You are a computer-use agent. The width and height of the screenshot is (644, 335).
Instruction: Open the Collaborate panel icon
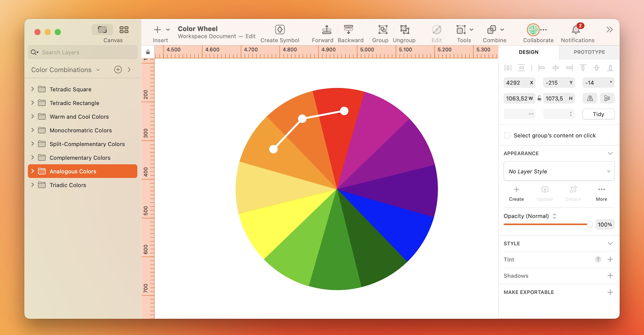tap(533, 30)
